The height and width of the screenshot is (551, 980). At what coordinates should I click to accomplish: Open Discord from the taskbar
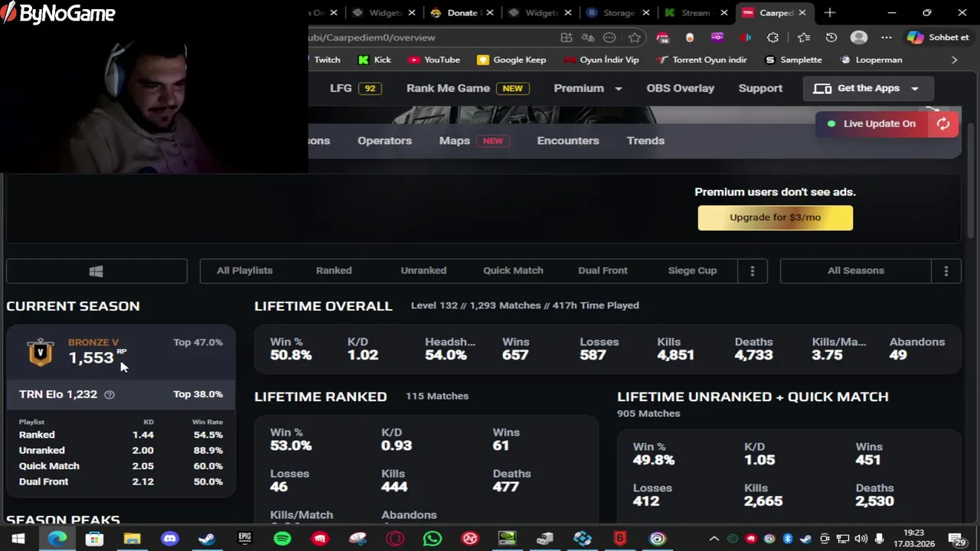(x=169, y=539)
